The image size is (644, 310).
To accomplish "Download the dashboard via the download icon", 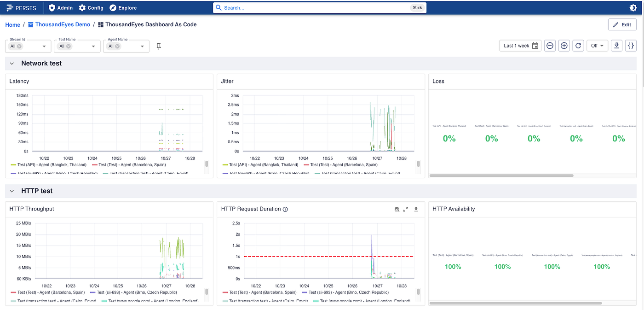I will (616, 46).
